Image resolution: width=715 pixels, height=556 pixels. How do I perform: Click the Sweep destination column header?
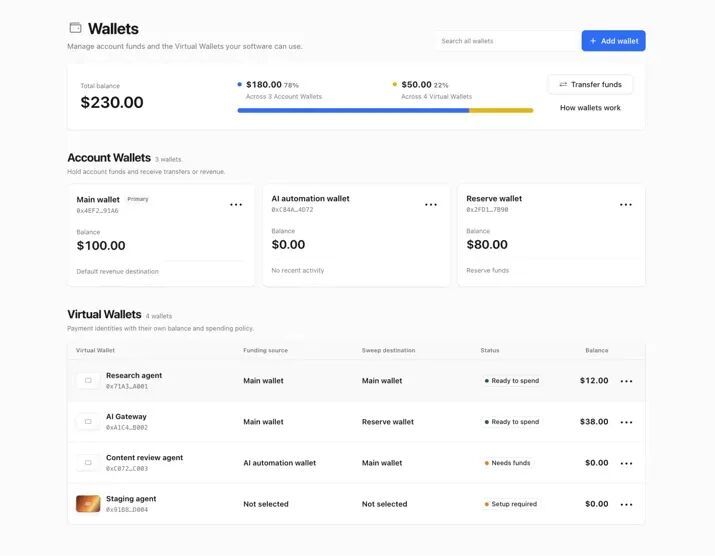pyautogui.click(x=389, y=350)
